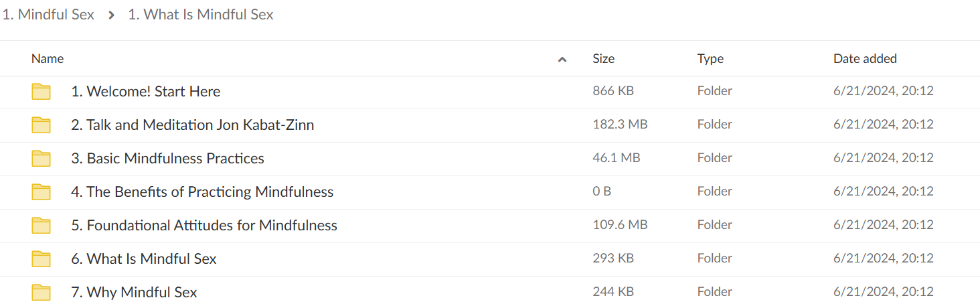
Task: Sort files by Type column header
Action: click(710, 59)
